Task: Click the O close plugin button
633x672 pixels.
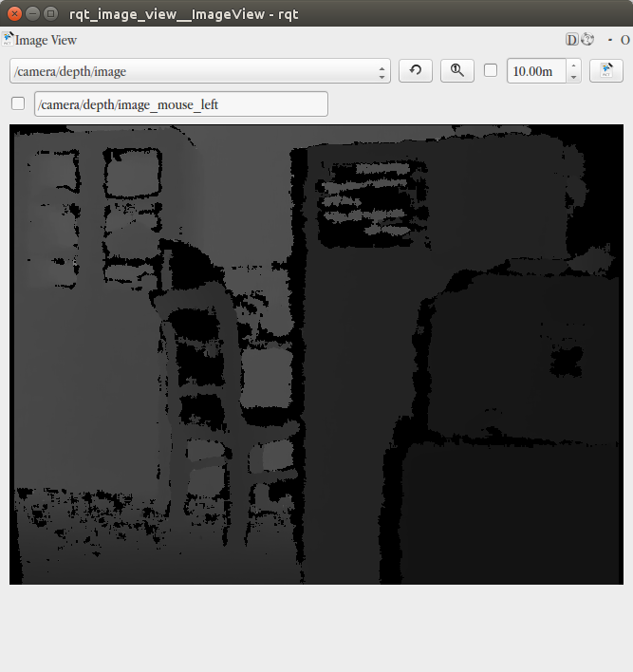Action: click(x=624, y=40)
